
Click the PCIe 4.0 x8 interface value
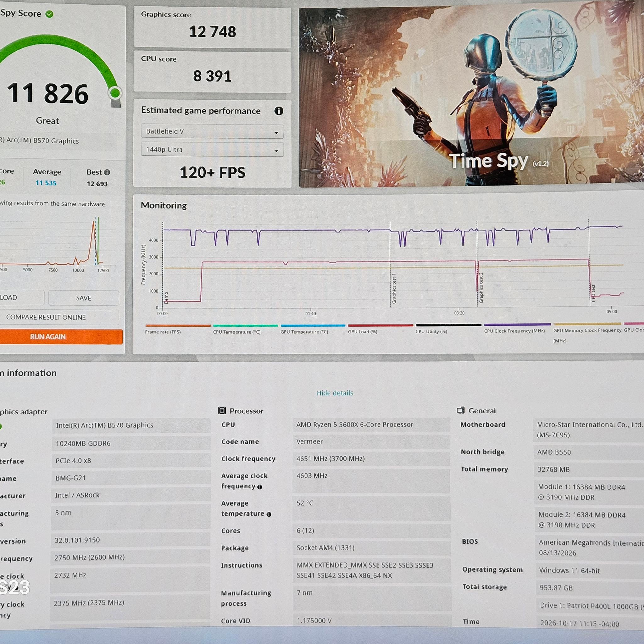(x=73, y=461)
